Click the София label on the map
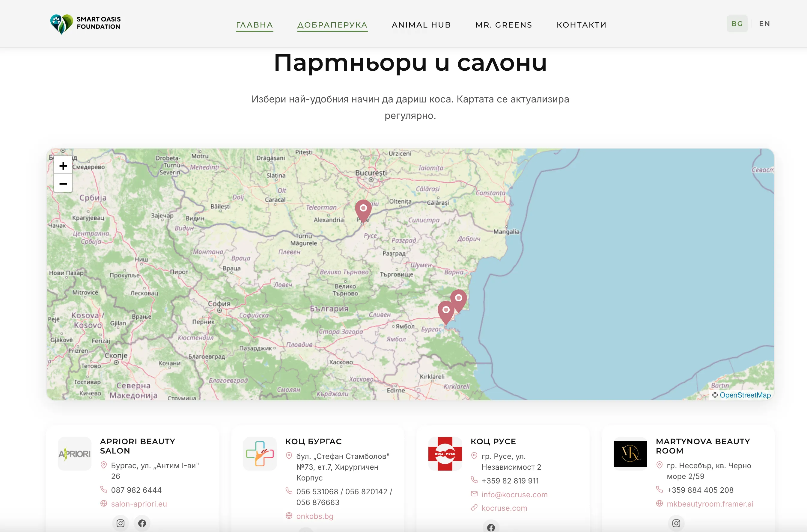 [x=219, y=304]
